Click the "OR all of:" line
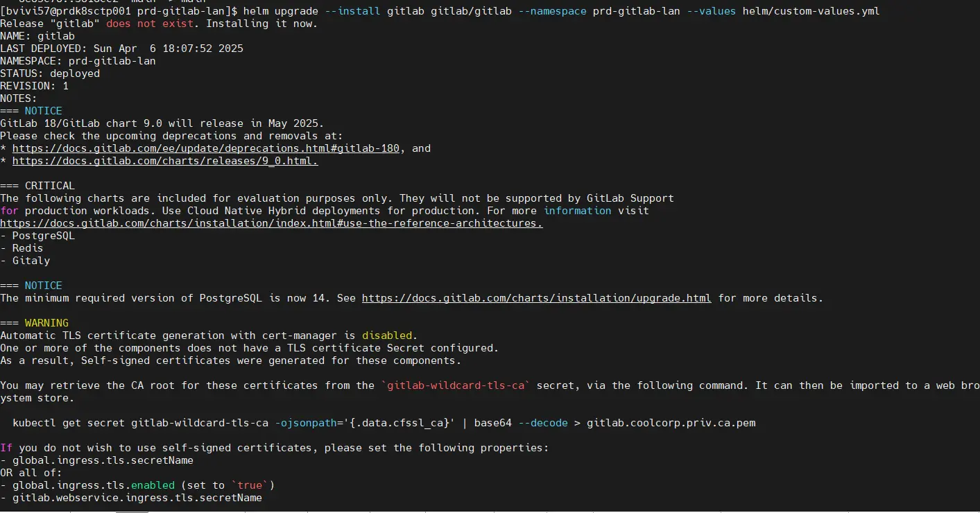The image size is (980, 513). 31,473
